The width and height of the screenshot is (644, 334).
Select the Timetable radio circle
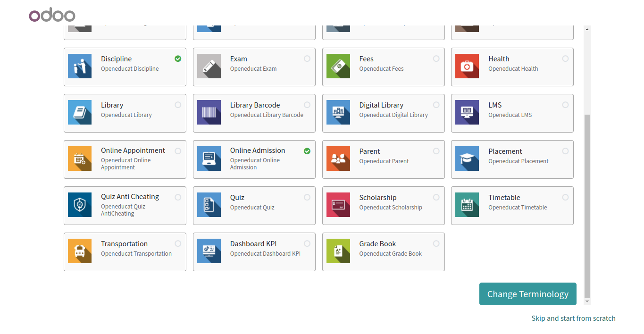tap(565, 197)
